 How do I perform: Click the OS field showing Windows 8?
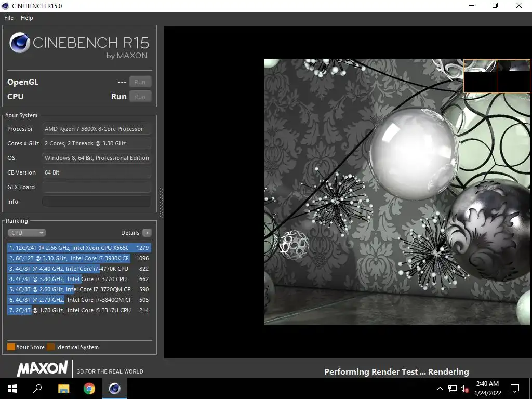click(97, 158)
